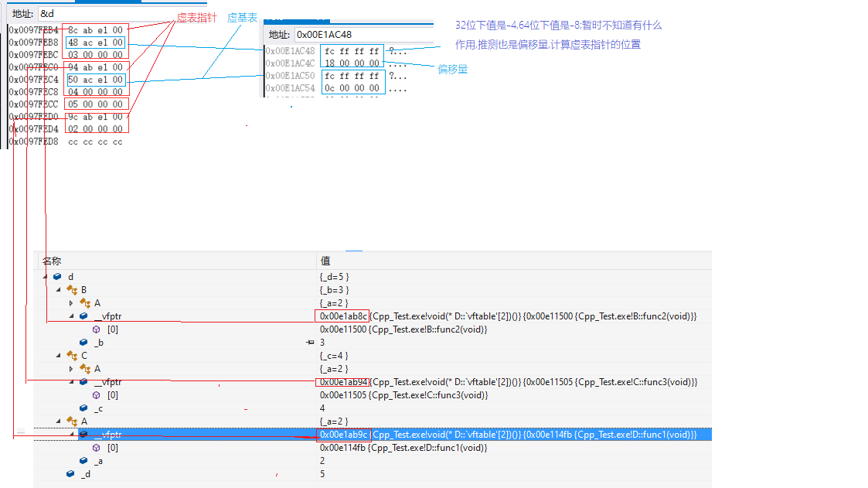Screen dimensions: 868x488
Task: Click the field icon next to _d
Action: point(70,474)
